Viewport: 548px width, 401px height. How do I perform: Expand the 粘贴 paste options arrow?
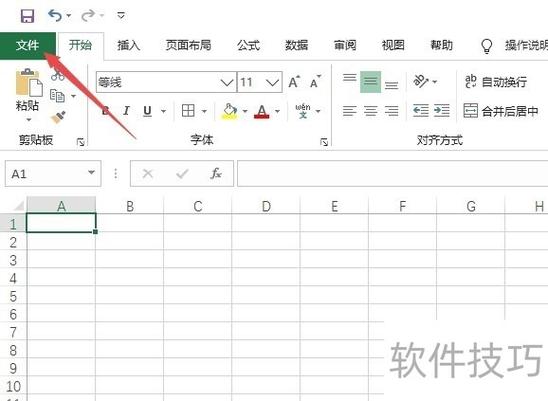[x=29, y=120]
